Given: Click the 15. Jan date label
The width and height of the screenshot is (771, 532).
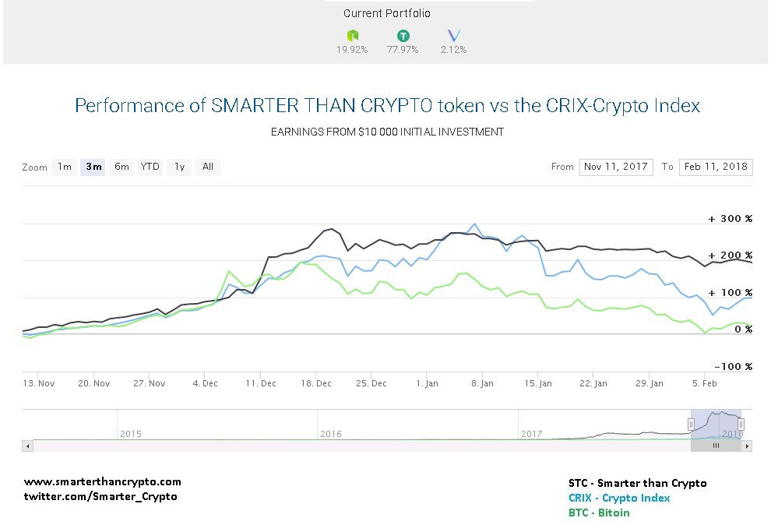Looking at the screenshot, I should pyautogui.click(x=538, y=383).
